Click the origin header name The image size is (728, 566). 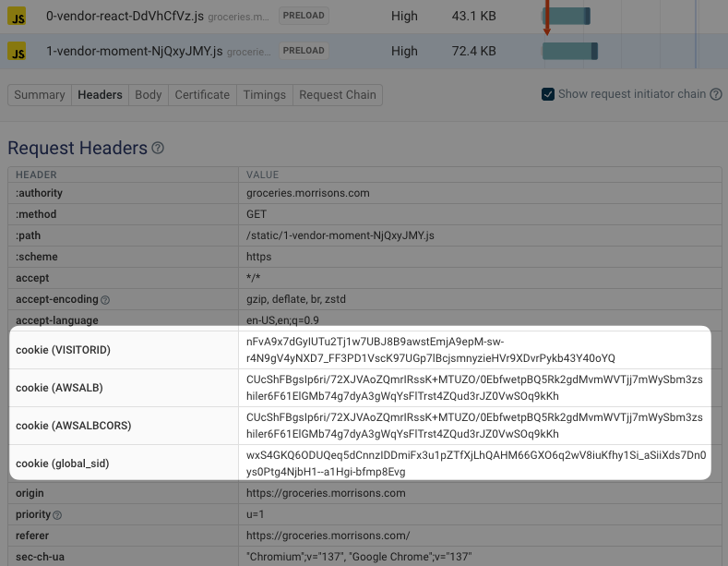(30, 493)
